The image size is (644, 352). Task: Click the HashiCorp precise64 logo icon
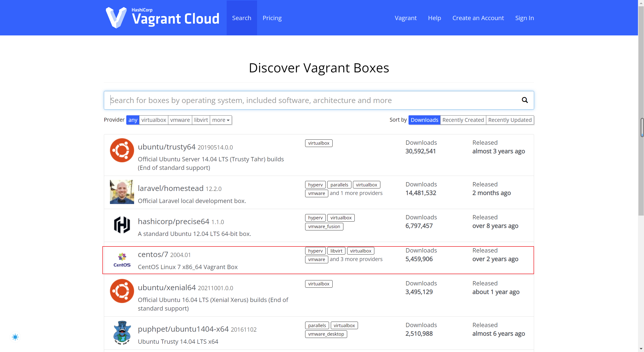click(122, 225)
